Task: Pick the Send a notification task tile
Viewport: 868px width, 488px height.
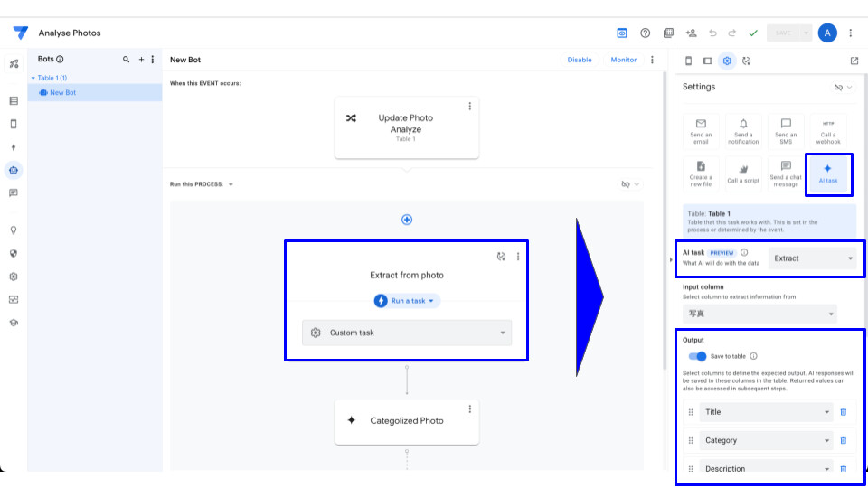Action: [x=743, y=130]
